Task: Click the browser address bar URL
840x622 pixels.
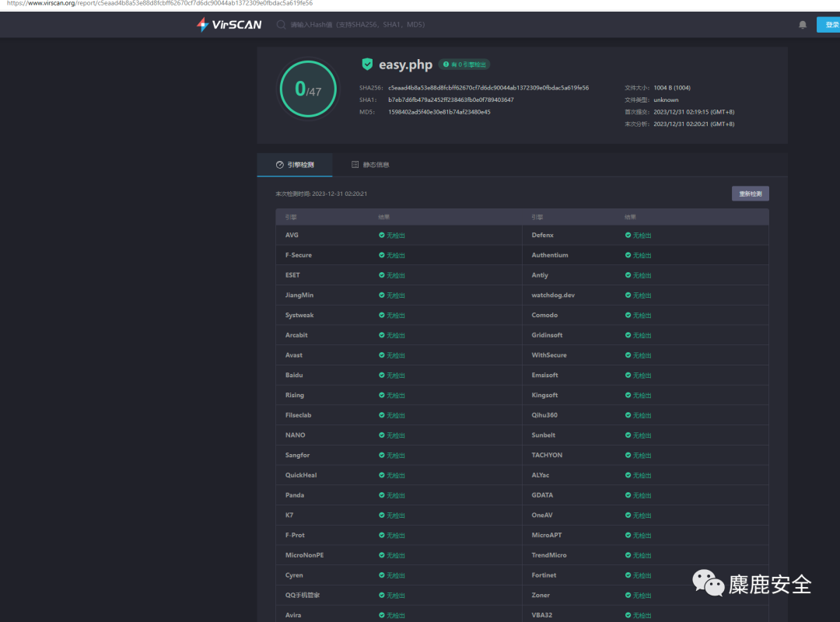Action: tap(159, 3)
